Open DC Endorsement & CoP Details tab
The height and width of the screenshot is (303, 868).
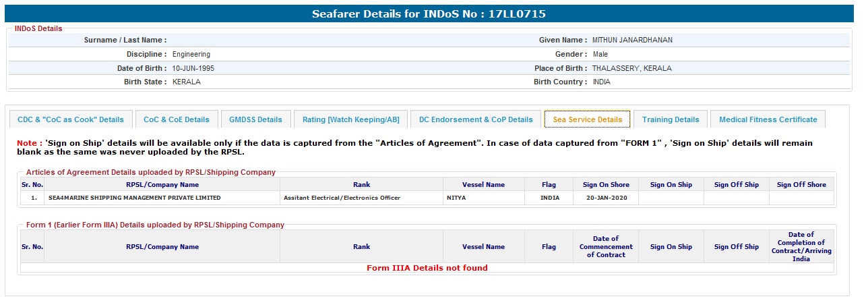(x=476, y=119)
